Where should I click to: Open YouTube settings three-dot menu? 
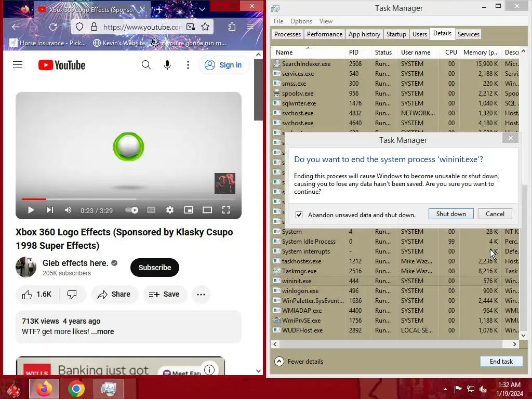click(x=188, y=65)
